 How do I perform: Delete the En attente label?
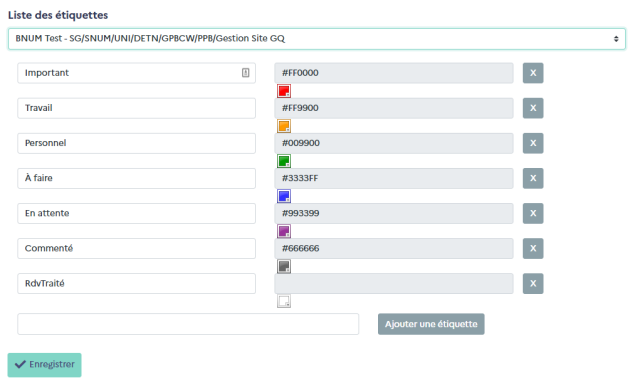pyautogui.click(x=533, y=213)
